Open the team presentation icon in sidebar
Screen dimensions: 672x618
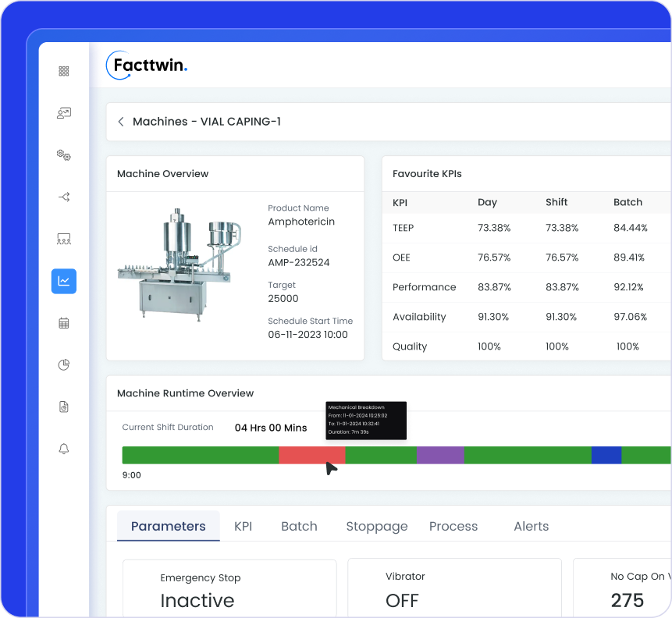click(63, 239)
